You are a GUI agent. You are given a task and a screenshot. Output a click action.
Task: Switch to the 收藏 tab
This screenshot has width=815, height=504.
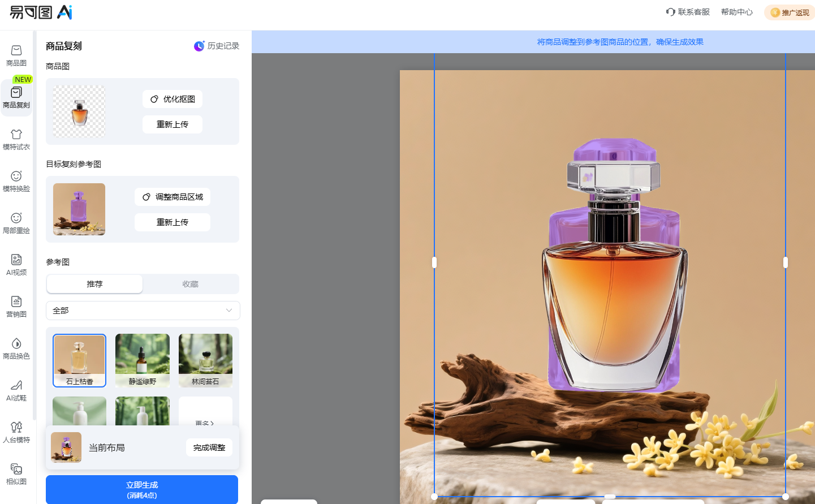pos(191,284)
